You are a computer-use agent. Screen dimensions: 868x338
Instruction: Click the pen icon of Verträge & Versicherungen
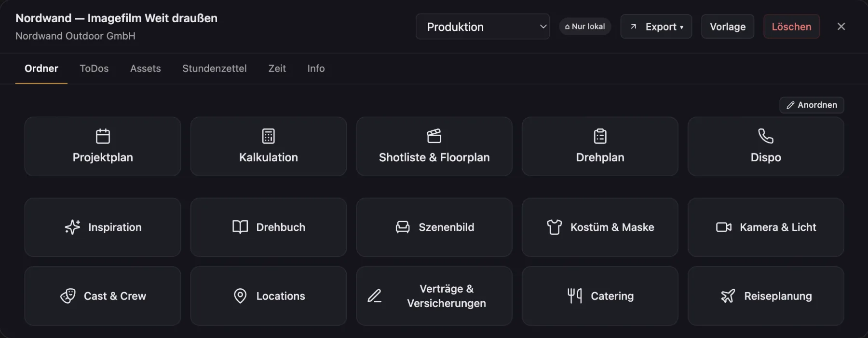(375, 296)
